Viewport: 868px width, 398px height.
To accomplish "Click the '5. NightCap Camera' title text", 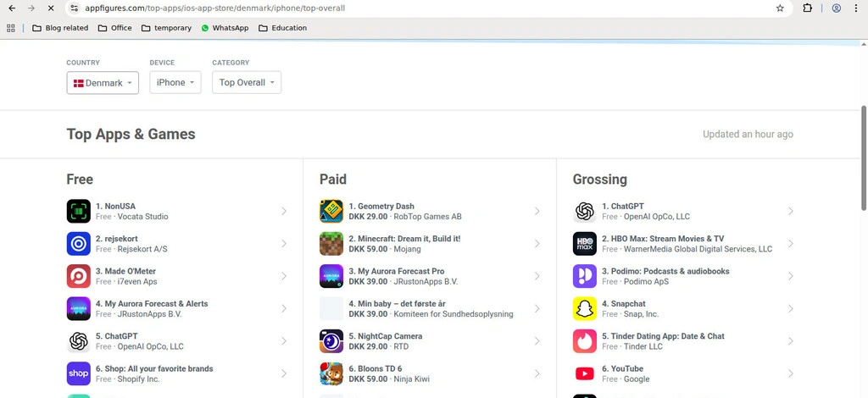I will coord(386,336).
